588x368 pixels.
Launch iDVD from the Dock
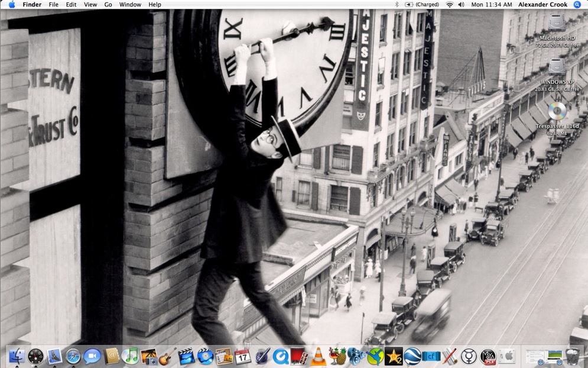(205, 356)
